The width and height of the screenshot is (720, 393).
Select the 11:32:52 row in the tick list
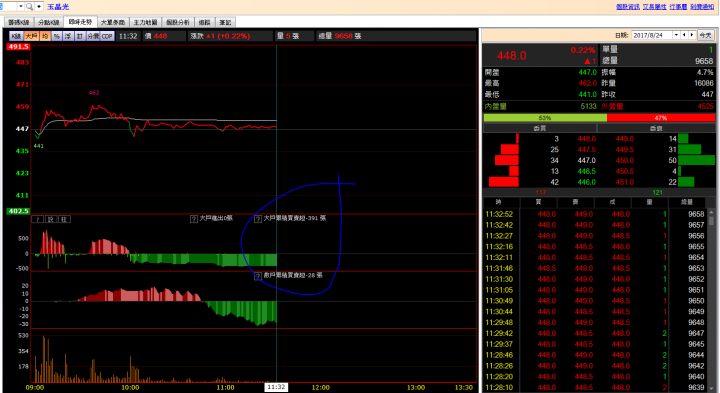[x=596, y=214]
